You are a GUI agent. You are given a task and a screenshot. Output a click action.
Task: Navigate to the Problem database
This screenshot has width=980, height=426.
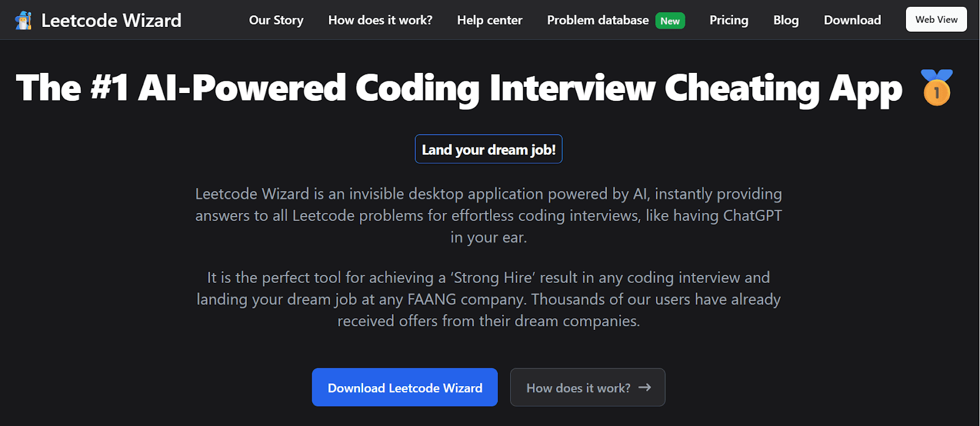point(598,20)
